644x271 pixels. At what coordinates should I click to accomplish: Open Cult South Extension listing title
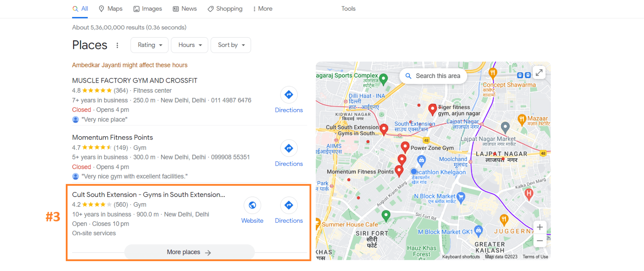[149, 194]
